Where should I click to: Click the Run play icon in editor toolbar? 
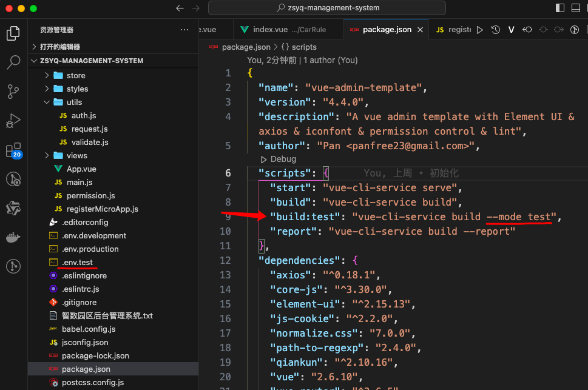pos(479,30)
